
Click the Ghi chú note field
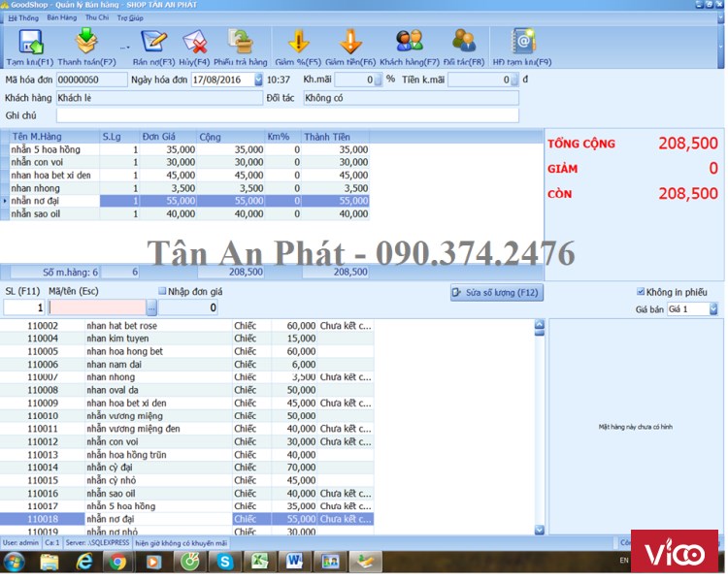(287, 115)
